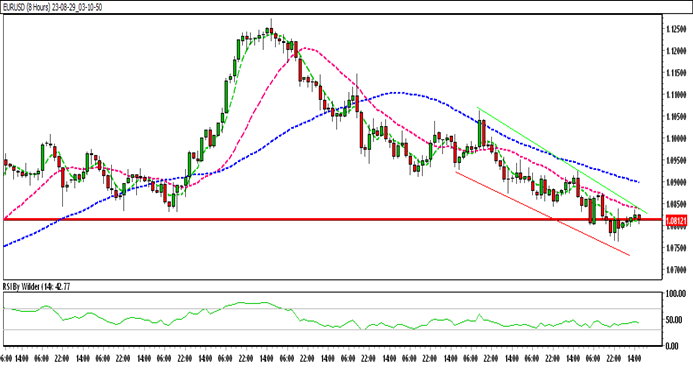Click the EURUSD (8 Hours) chart title
The image size is (693, 381).
[52, 8]
